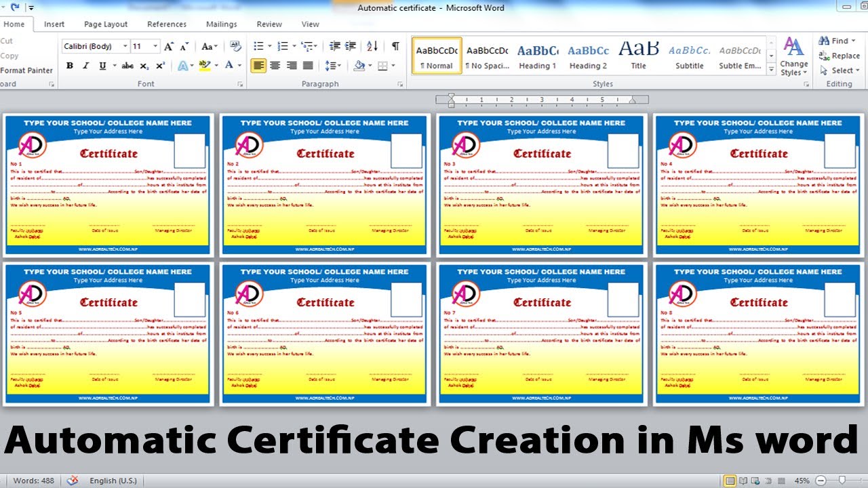Viewport: 868px width, 488px height.
Task: Align text right
Action: 292,66
